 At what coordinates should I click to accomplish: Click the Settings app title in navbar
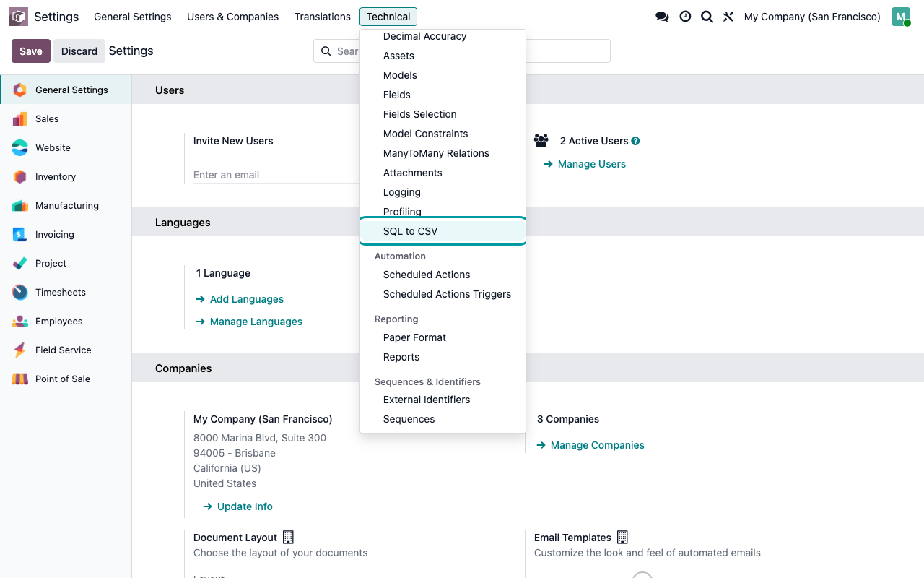(x=56, y=17)
